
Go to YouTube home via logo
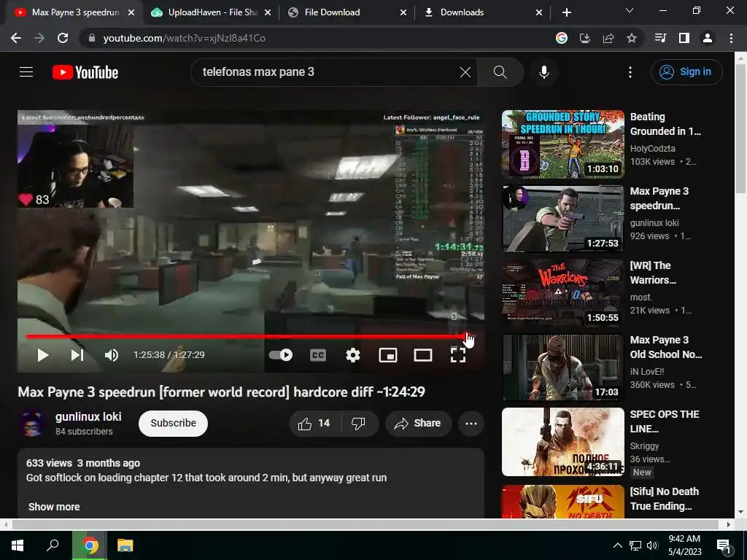tap(85, 72)
